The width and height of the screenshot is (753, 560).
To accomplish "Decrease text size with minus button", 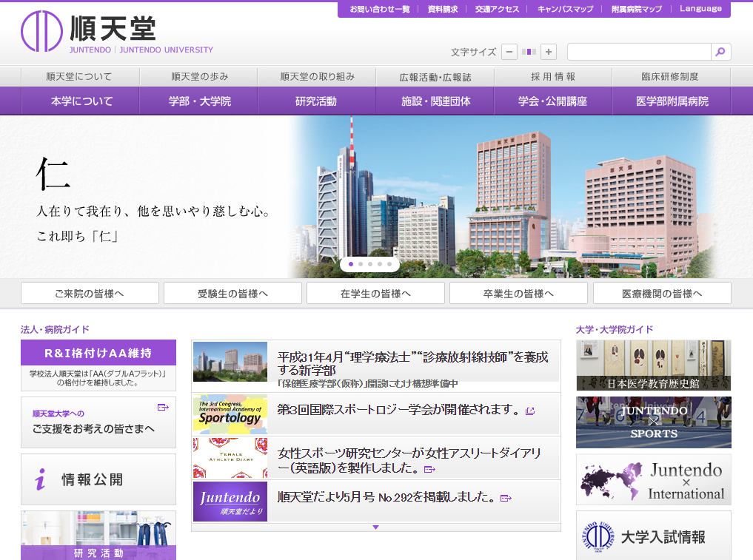I will click(509, 52).
